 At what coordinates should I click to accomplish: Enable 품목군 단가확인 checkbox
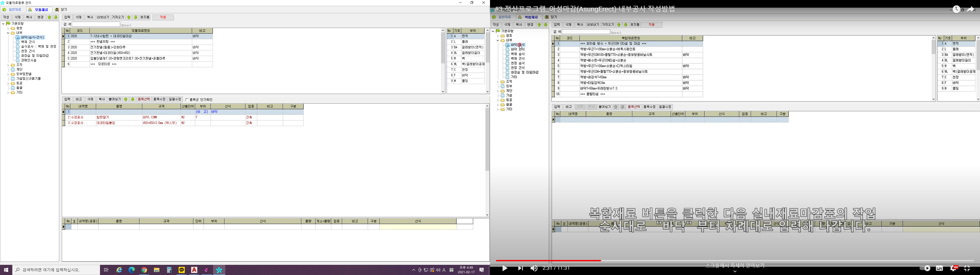[x=187, y=100]
